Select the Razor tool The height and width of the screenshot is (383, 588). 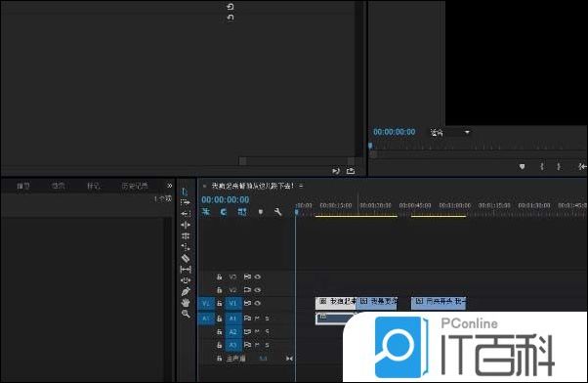(x=186, y=258)
